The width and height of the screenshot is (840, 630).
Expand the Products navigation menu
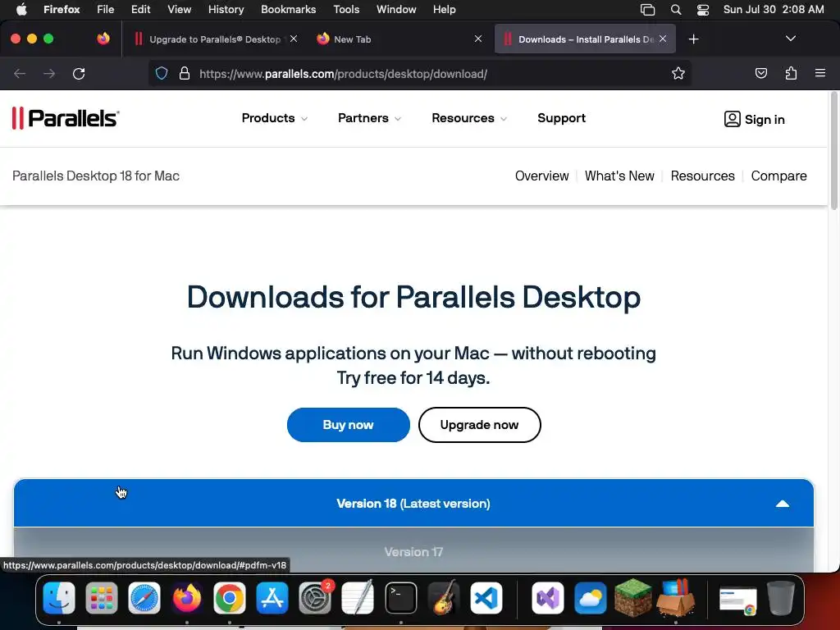274,118
